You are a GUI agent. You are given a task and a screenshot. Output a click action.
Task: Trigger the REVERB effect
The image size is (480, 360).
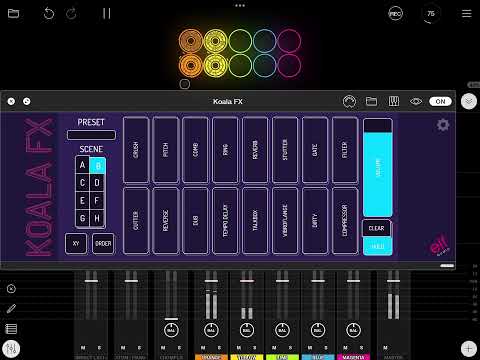tap(255, 150)
